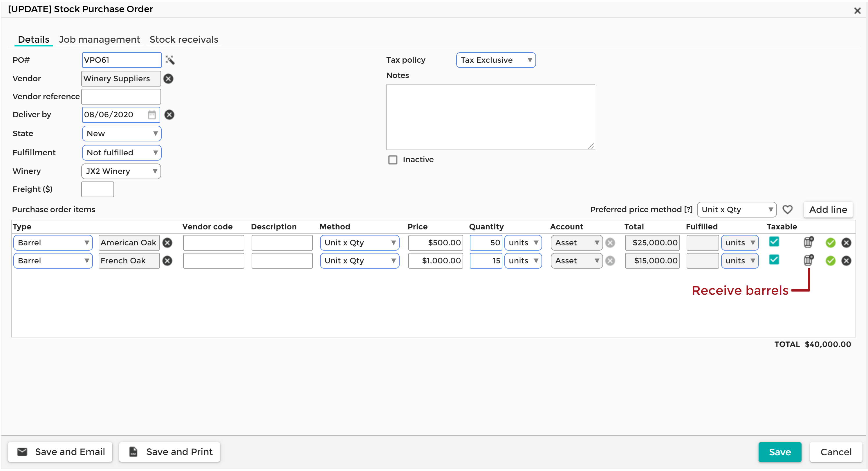Clear Asset account on French Oak row
Viewport: 868px width, 471px height.
coord(610,260)
